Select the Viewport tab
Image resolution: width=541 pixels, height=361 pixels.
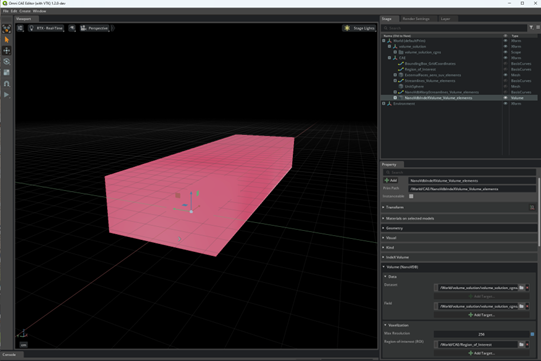[24, 19]
